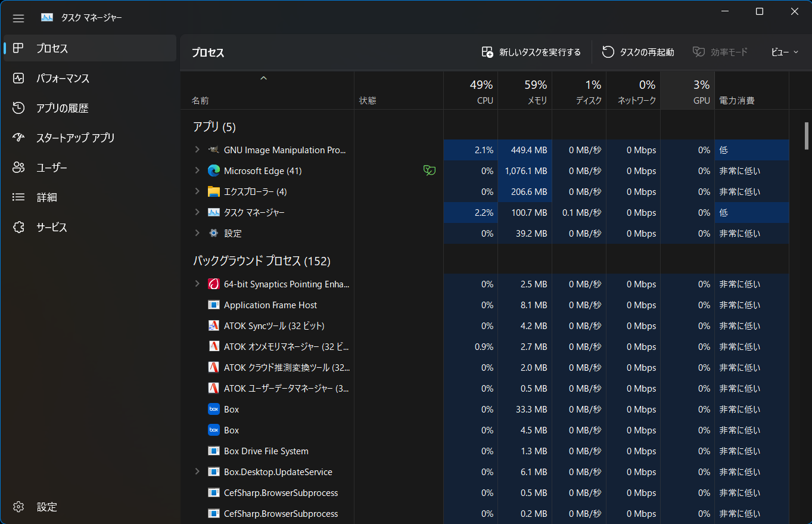812x524 pixels.
Task: Click the first Box process icon
Action: pyautogui.click(x=214, y=410)
